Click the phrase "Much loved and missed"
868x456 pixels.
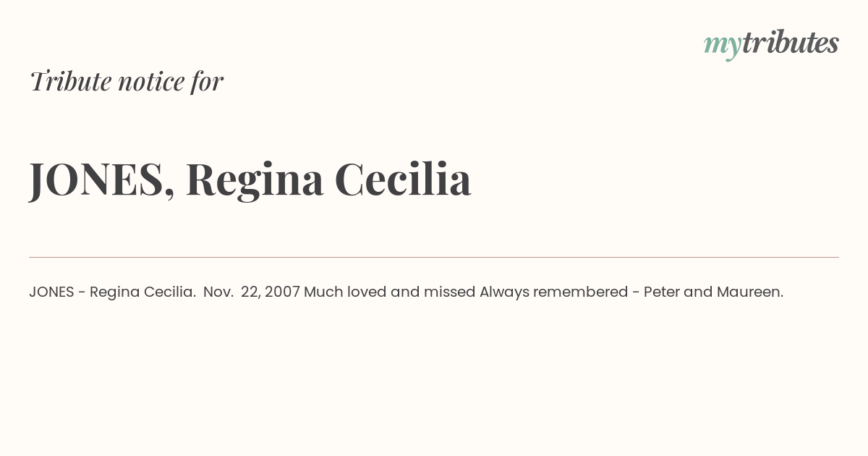pyautogui.click(x=389, y=292)
